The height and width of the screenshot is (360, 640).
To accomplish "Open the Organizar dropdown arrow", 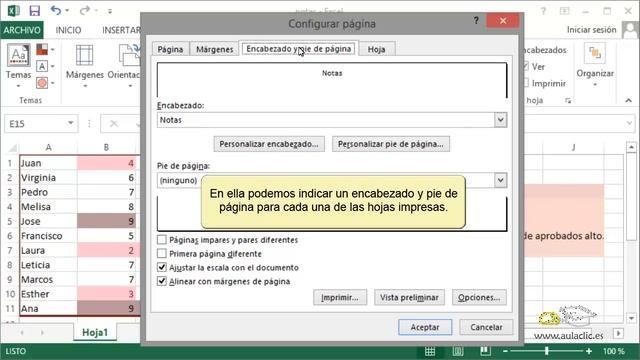I will pos(595,84).
